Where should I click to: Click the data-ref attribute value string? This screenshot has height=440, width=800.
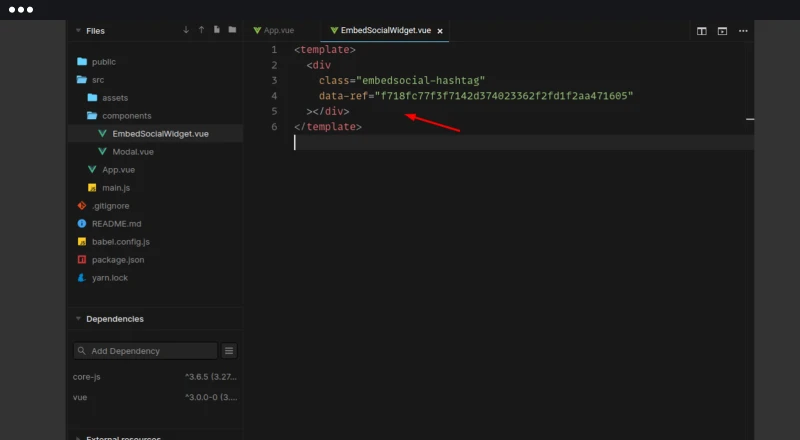click(x=504, y=96)
